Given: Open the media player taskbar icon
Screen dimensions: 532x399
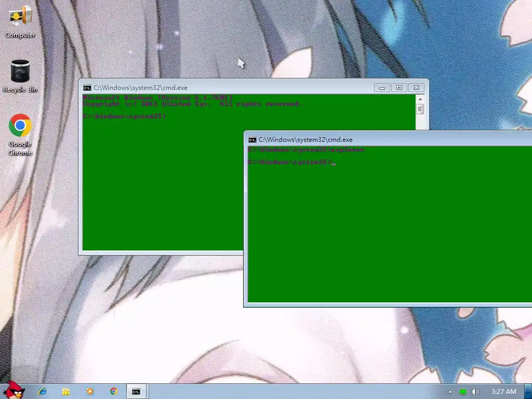Looking at the screenshot, I should (x=90, y=391).
